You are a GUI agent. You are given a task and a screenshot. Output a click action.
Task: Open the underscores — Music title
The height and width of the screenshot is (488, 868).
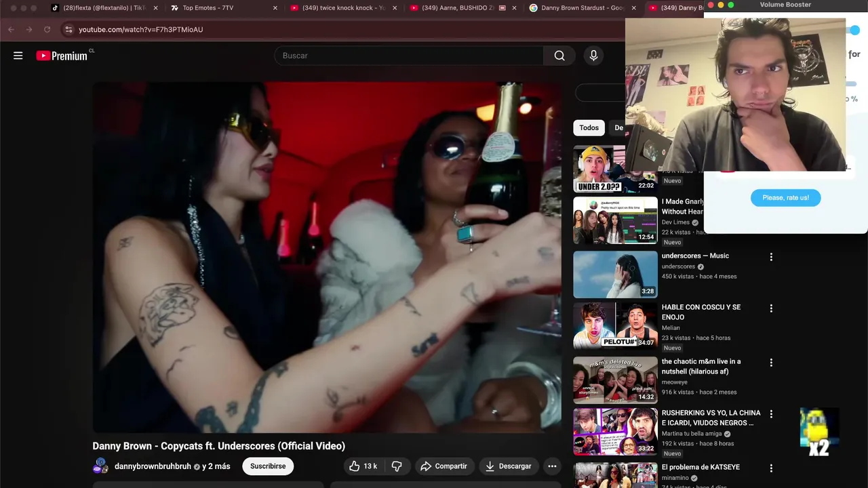[695, 256]
